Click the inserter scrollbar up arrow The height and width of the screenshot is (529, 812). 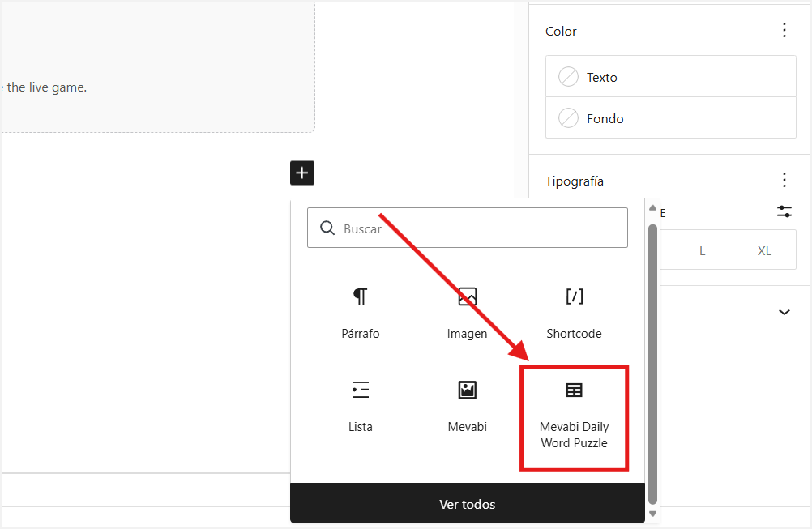tap(652, 207)
